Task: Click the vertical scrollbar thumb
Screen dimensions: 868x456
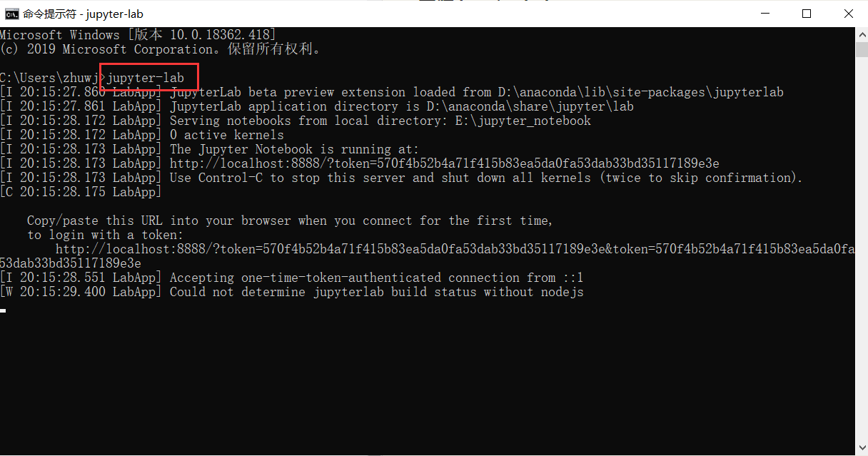Action: click(x=862, y=48)
